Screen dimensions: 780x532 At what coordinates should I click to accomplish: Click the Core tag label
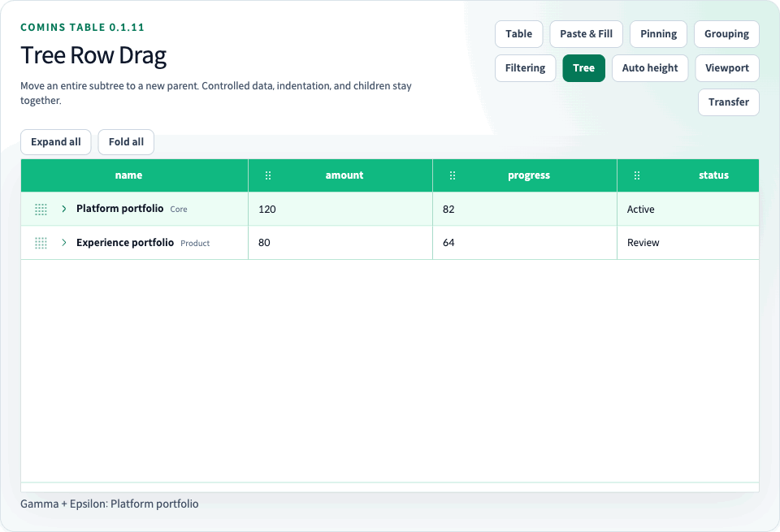point(179,210)
